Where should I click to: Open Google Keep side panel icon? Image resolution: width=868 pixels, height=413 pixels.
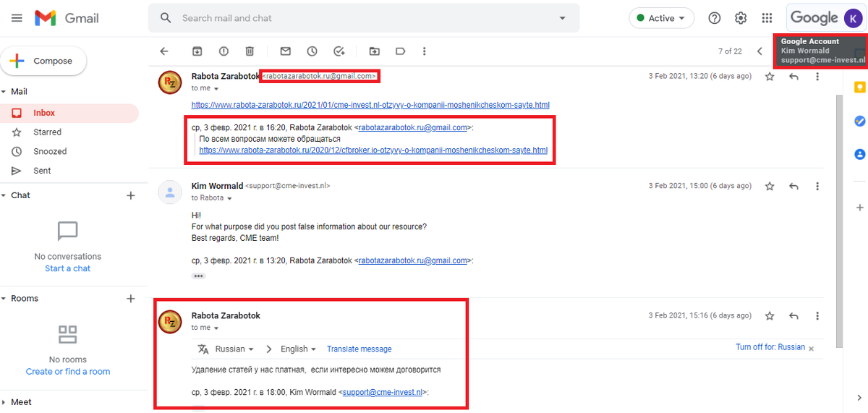click(859, 88)
